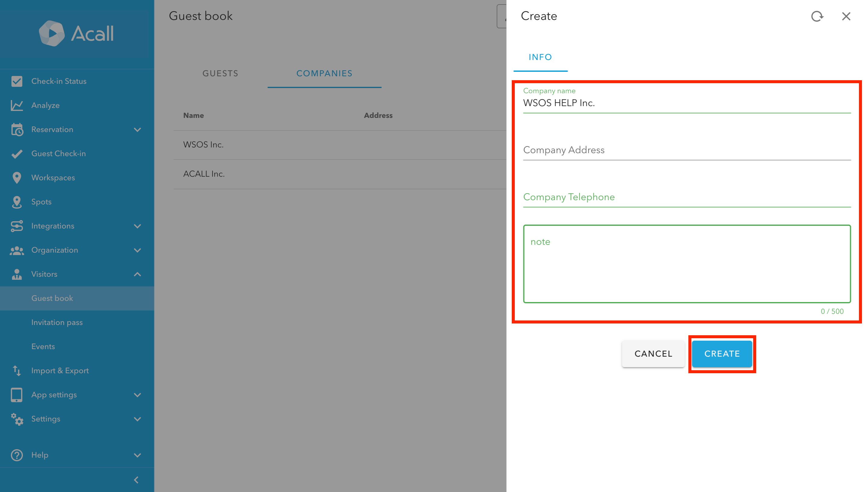Click the Spots marker icon

coord(17,202)
